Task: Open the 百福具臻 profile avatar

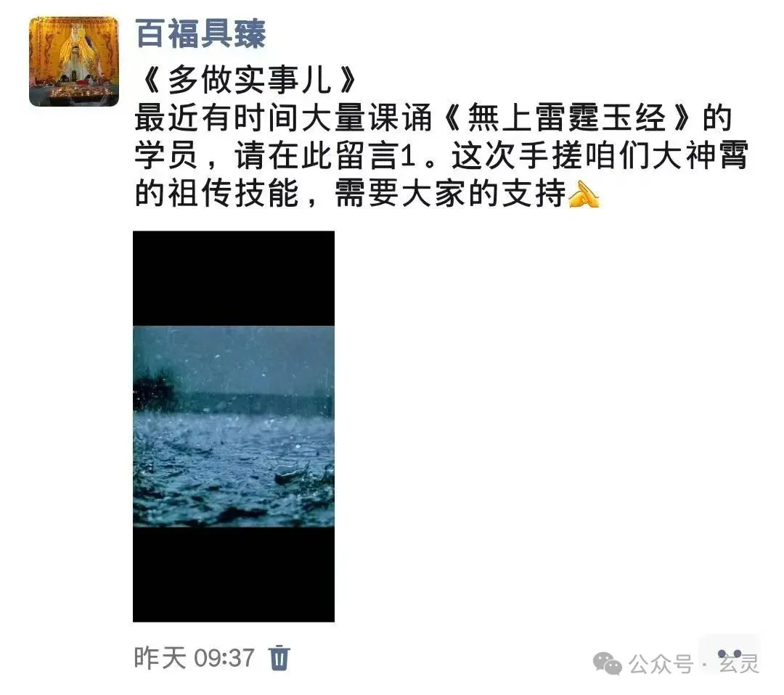Action: pos(74,62)
